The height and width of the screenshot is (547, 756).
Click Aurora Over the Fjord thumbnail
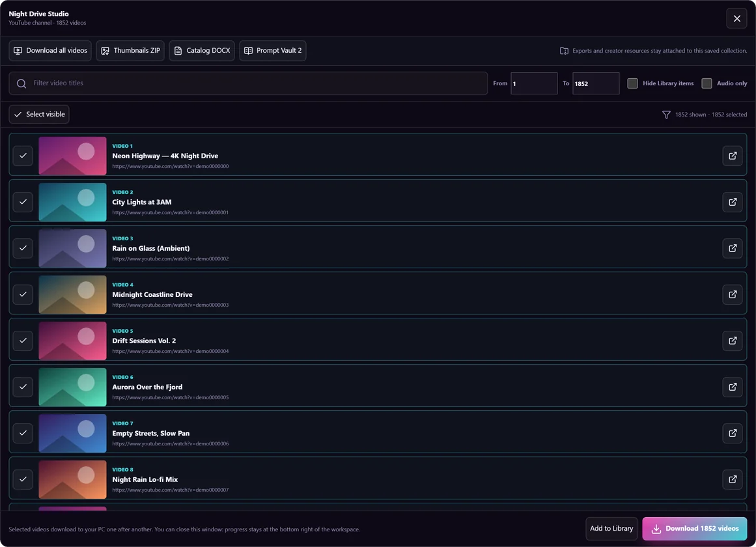[x=72, y=387]
